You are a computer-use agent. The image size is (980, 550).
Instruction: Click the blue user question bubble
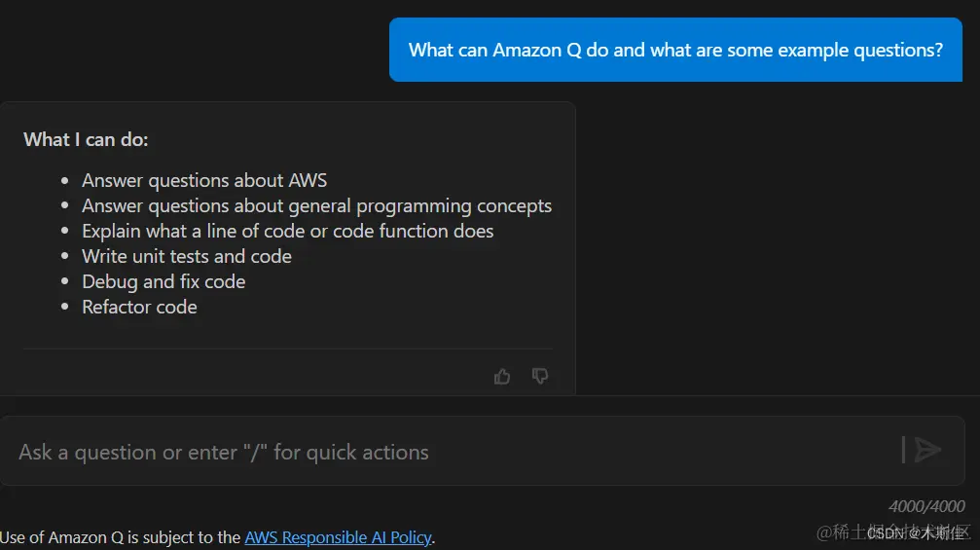(675, 50)
